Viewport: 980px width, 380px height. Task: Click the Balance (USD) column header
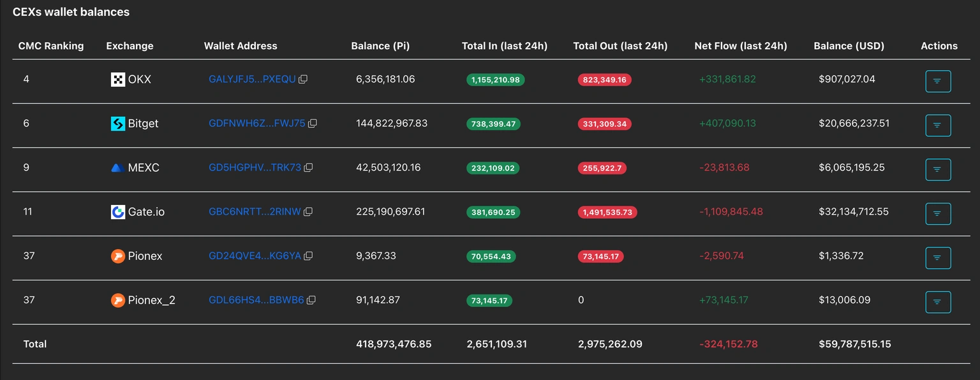point(849,46)
